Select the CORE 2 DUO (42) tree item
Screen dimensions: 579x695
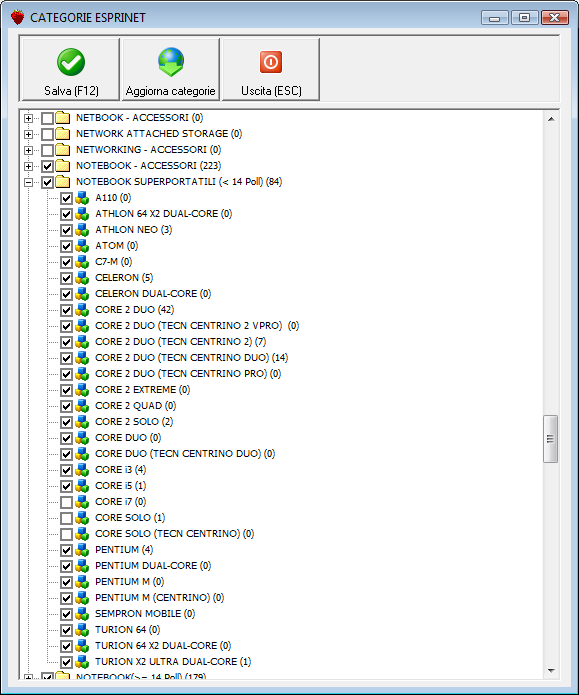pyautogui.click(x=134, y=310)
